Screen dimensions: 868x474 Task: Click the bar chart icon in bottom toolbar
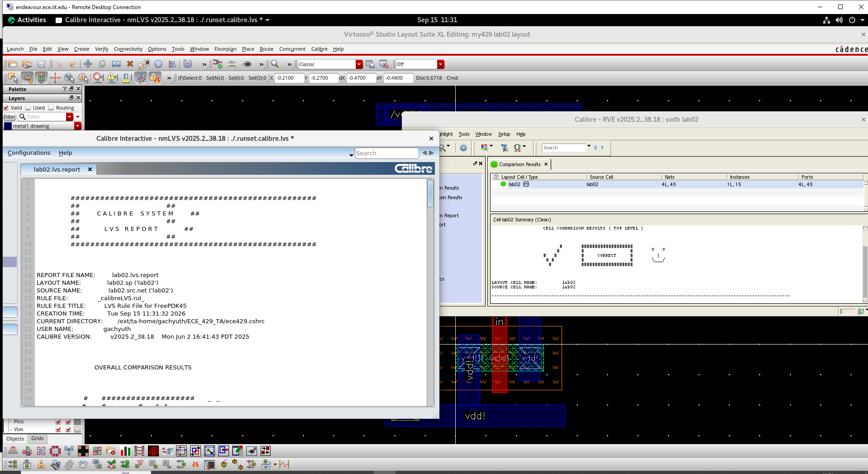[125, 451]
